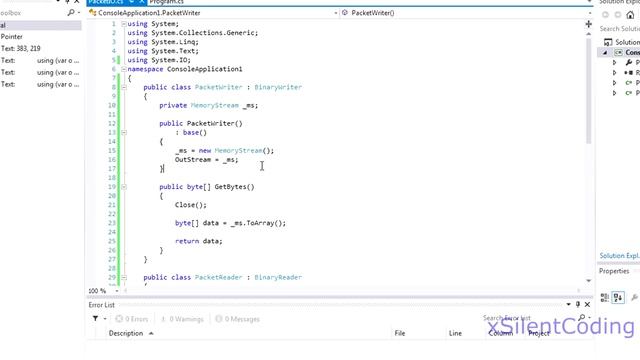Switch to the Program.cs tab
The width and height of the screenshot is (640, 360).
coord(167,2)
